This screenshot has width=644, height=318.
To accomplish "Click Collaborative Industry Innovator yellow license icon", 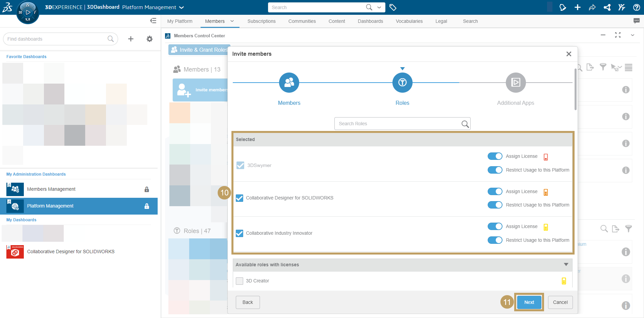I will (x=546, y=227).
